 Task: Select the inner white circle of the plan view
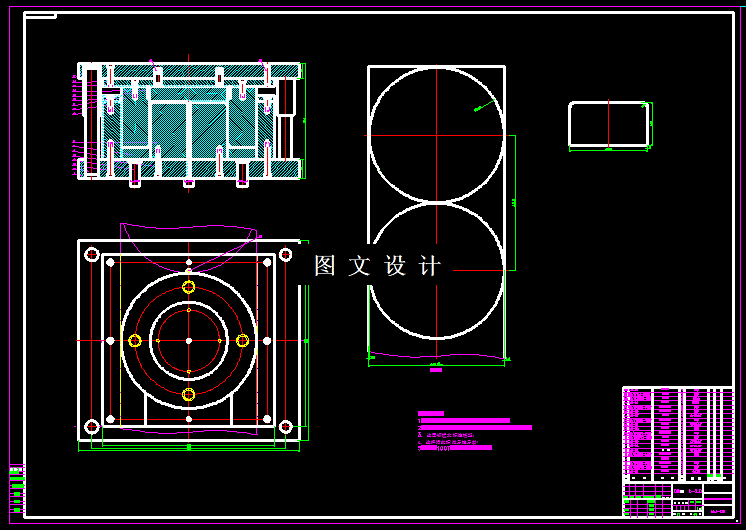pos(189,341)
